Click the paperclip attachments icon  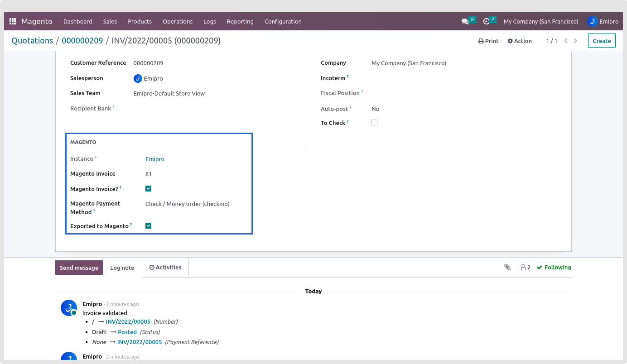pos(507,267)
